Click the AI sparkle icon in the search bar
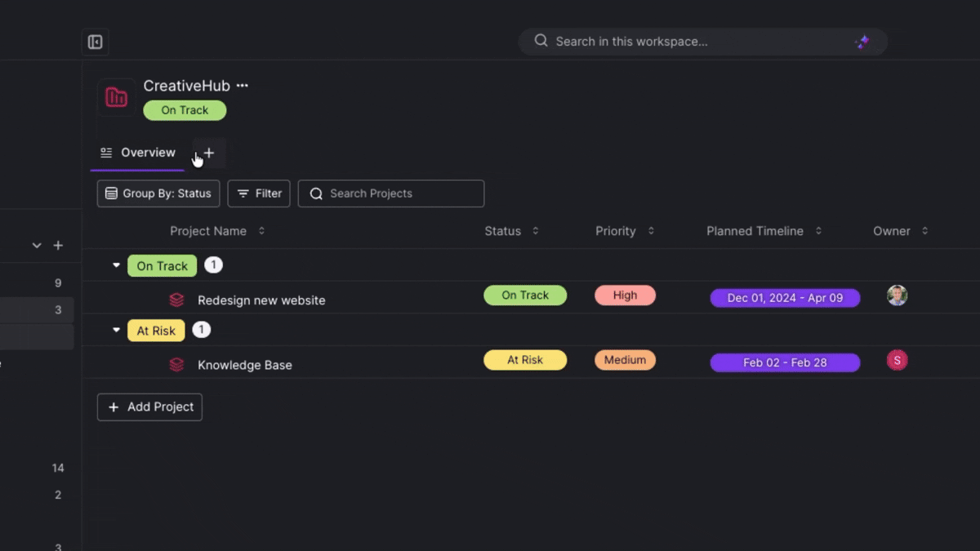The height and width of the screenshot is (551, 980). click(862, 42)
